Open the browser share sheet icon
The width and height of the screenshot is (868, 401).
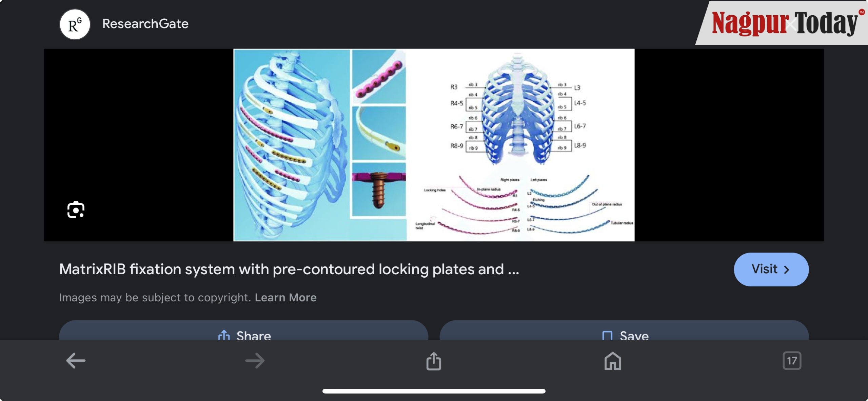(x=434, y=361)
